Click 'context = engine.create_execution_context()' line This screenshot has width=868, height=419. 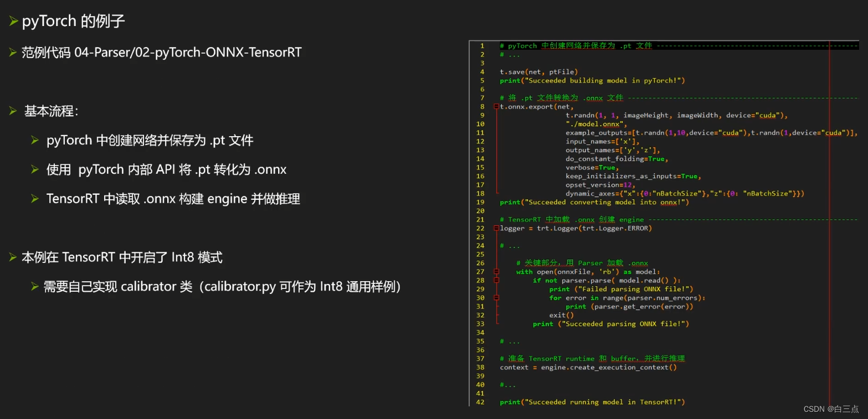588,367
